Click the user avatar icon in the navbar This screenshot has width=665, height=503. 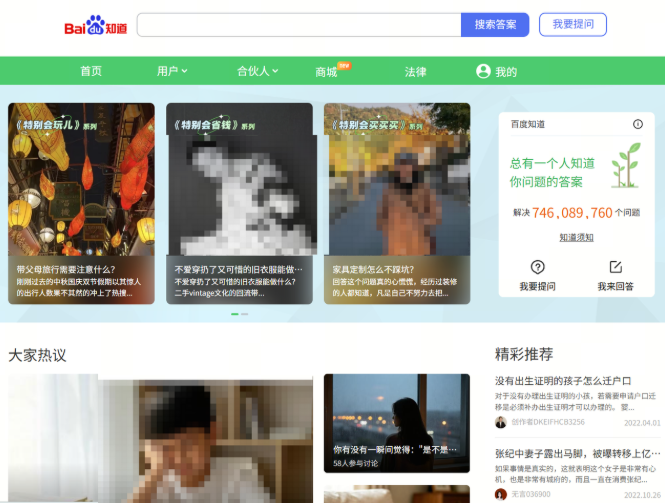click(483, 71)
